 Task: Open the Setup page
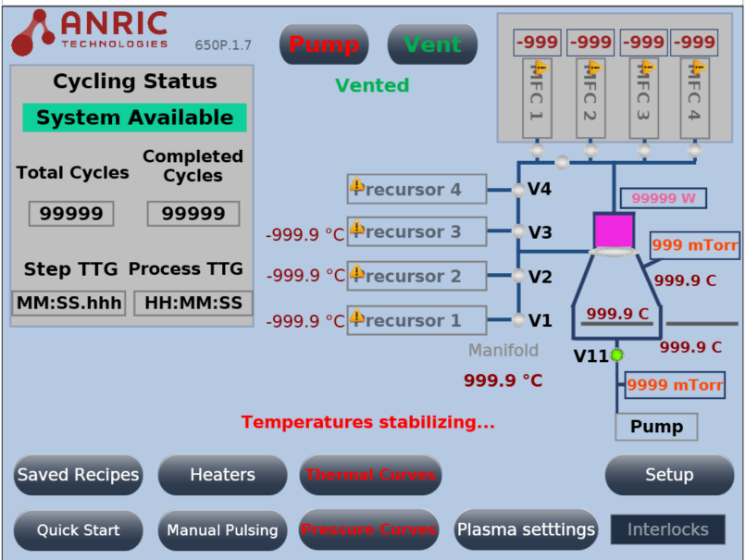click(669, 475)
